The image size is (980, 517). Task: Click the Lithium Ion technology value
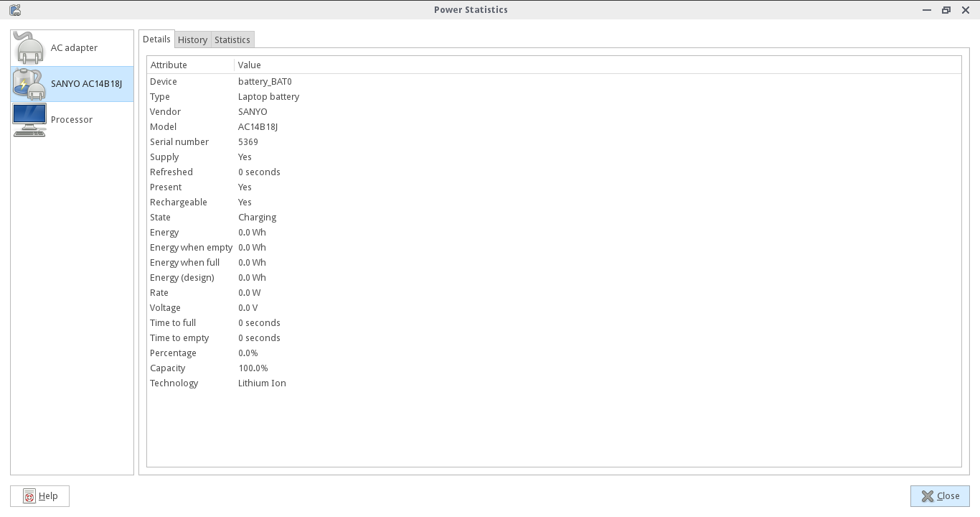tap(262, 383)
